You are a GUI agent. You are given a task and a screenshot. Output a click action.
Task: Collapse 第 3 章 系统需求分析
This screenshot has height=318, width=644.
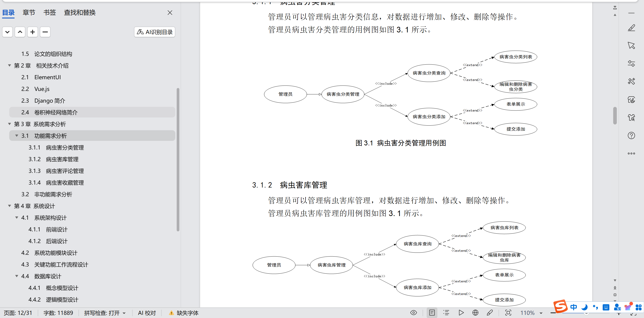(9, 124)
